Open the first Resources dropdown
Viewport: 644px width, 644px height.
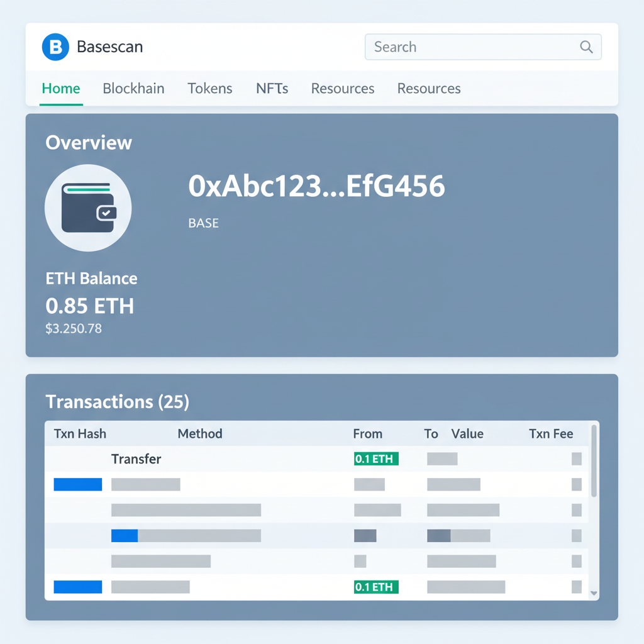coord(342,88)
